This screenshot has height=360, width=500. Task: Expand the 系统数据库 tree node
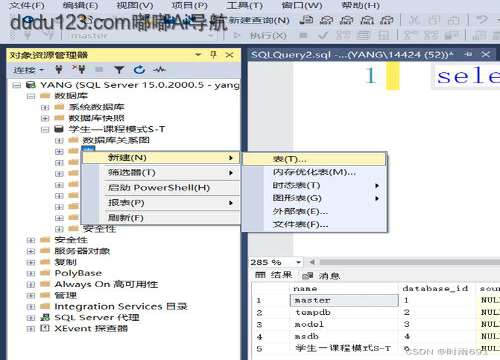point(45,107)
